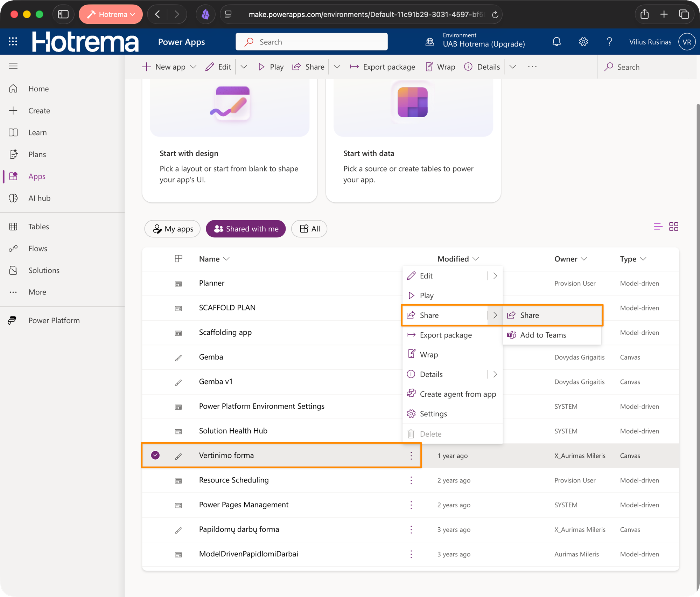The image size is (700, 597).
Task: Click Safari sidebar toggle icon
Action: coord(63,14)
